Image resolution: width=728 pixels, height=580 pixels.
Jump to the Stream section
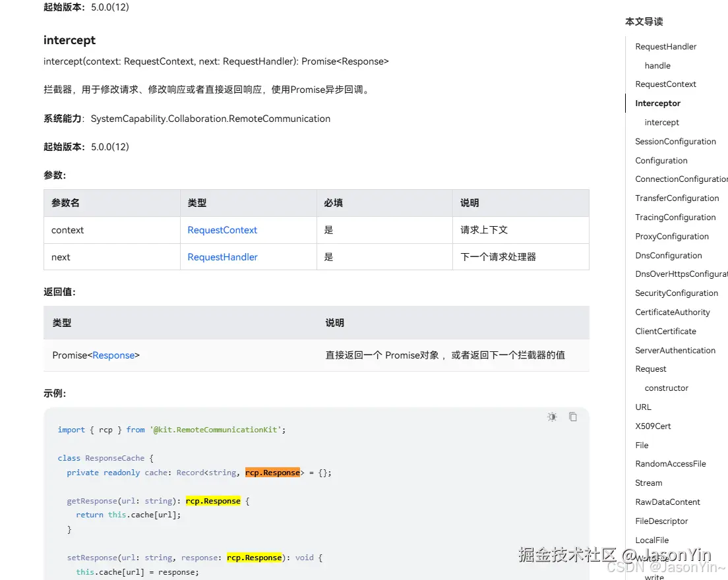tap(648, 482)
